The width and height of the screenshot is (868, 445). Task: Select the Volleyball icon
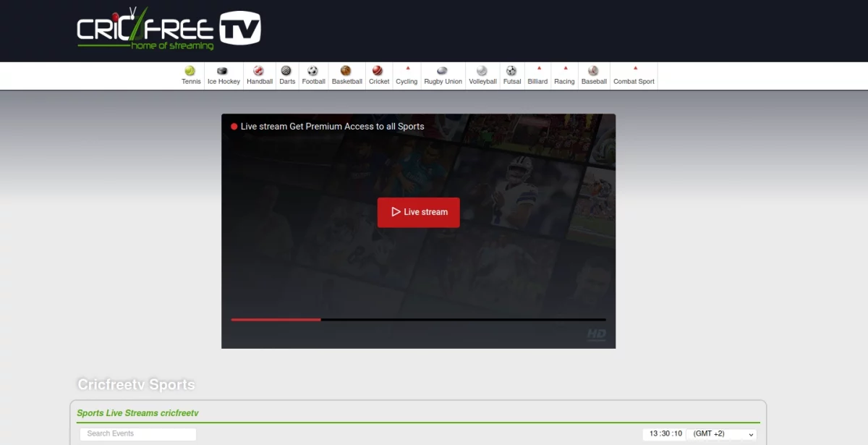pyautogui.click(x=482, y=71)
